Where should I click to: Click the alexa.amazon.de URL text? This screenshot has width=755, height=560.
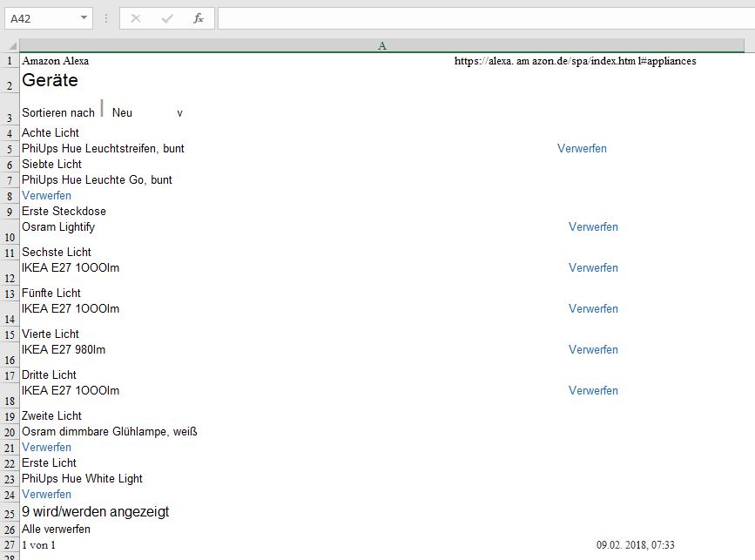pos(575,61)
